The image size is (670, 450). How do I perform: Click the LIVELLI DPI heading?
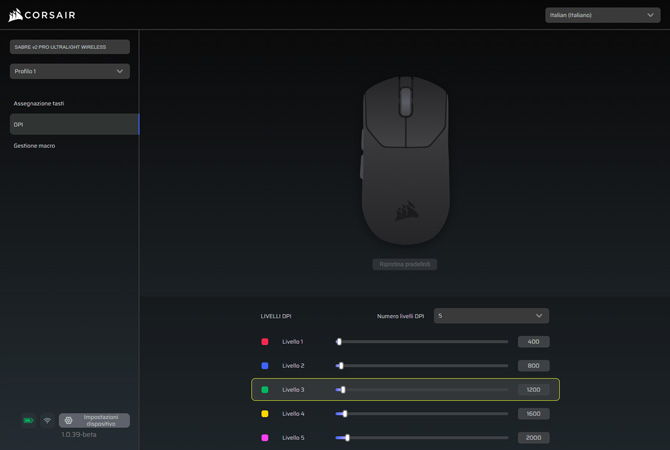coord(276,316)
